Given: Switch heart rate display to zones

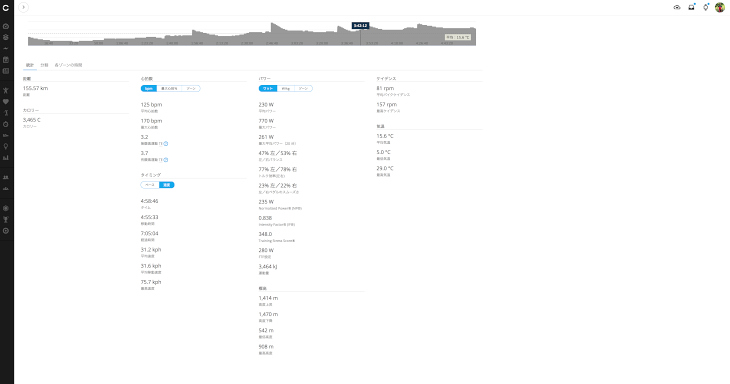Looking at the screenshot, I should point(191,88).
